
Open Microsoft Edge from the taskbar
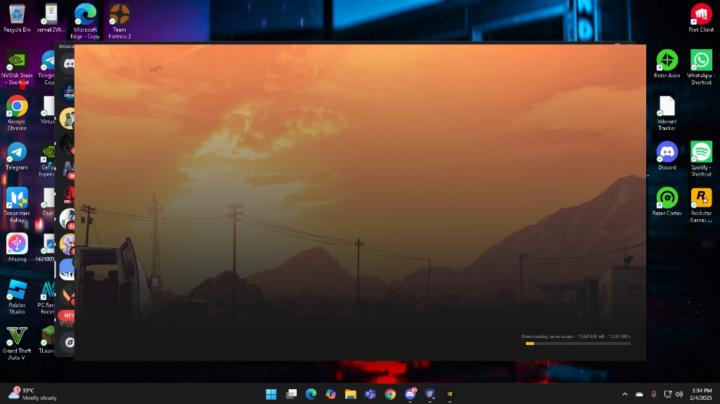(x=311, y=394)
